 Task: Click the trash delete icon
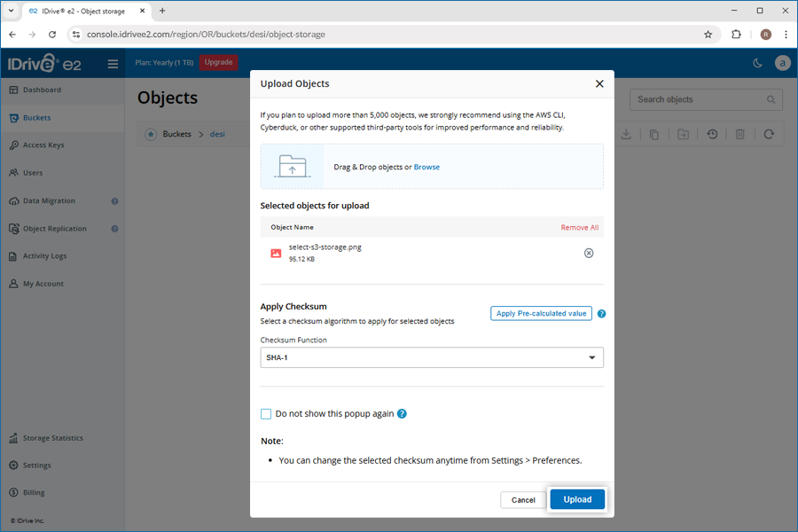point(740,135)
